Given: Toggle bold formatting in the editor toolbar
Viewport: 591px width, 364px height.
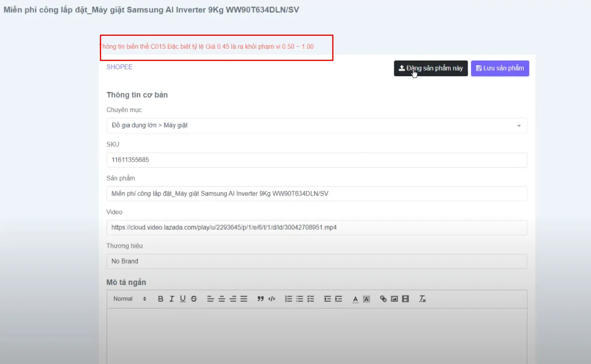Looking at the screenshot, I should click(x=160, y=299).
